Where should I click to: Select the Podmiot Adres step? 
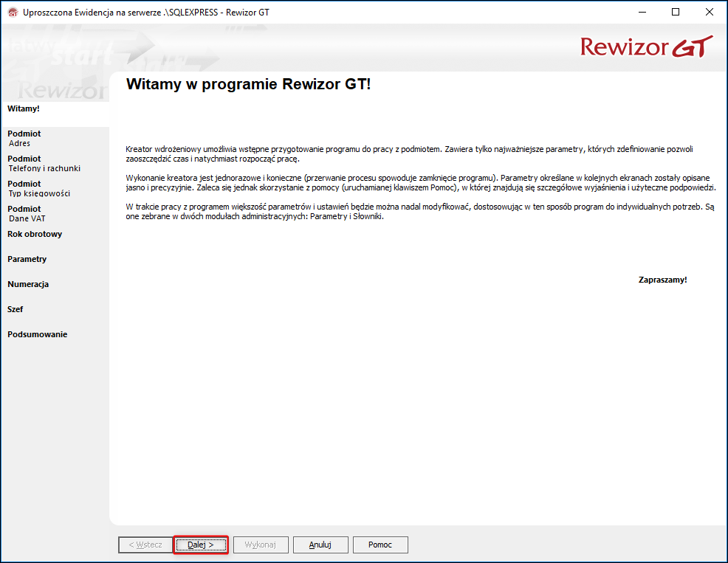point(24,138)
